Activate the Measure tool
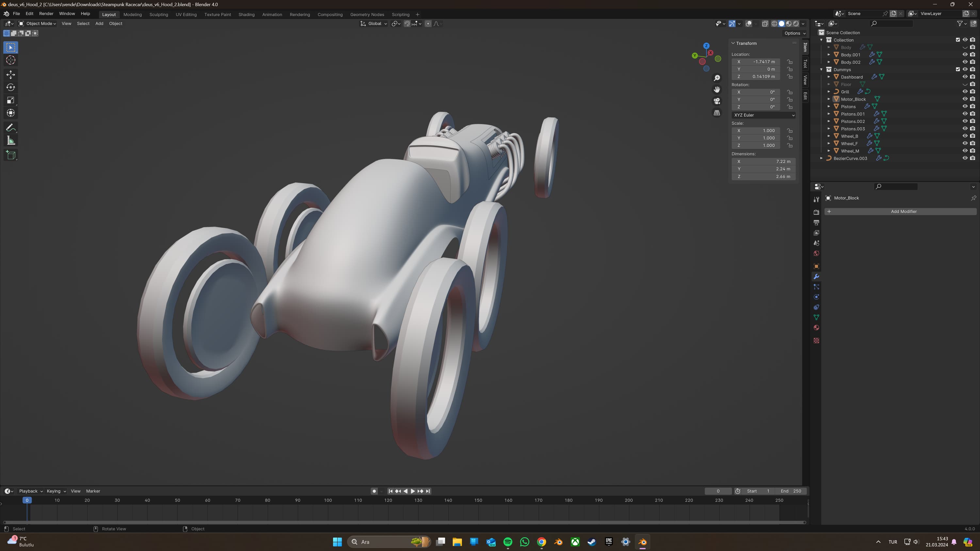This screenshot has height=551, width=980. (x=11, y=141)
